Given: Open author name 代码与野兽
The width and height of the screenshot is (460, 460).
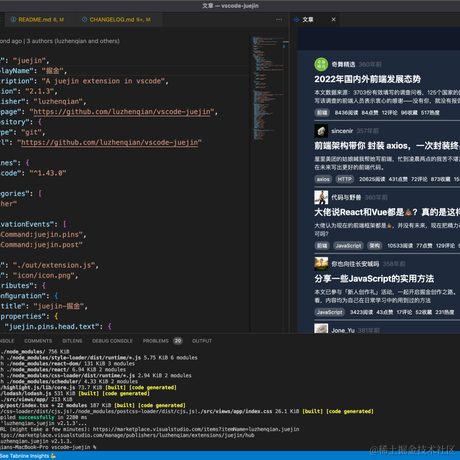Looking at the screenshot, I should pyautogui.click(x=346, y=197).
